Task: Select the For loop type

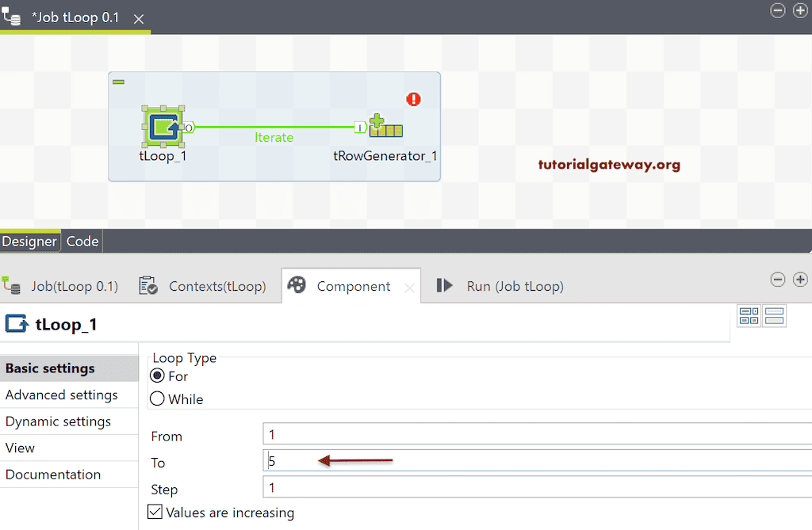Action: click(157, 376)
